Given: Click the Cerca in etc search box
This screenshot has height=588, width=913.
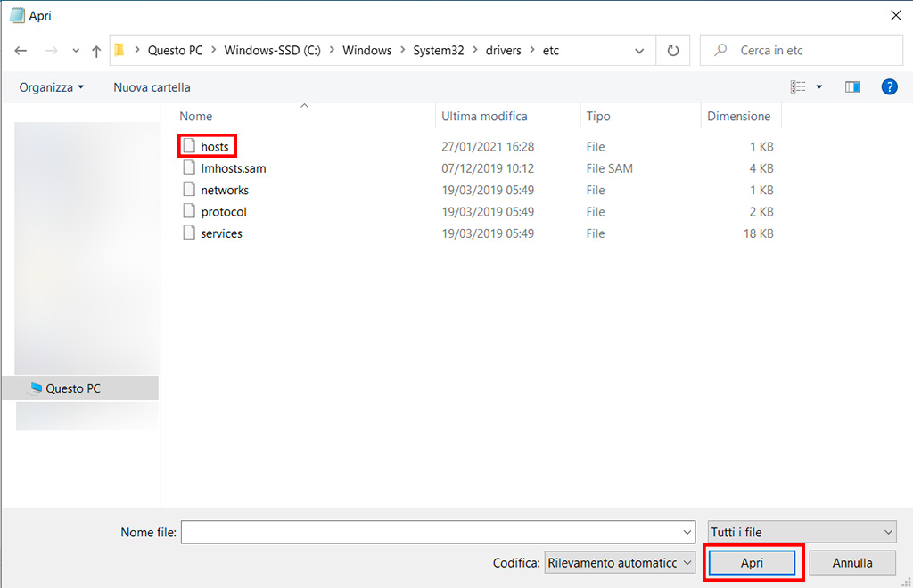Looking at the screenshot, I should 802,51.
